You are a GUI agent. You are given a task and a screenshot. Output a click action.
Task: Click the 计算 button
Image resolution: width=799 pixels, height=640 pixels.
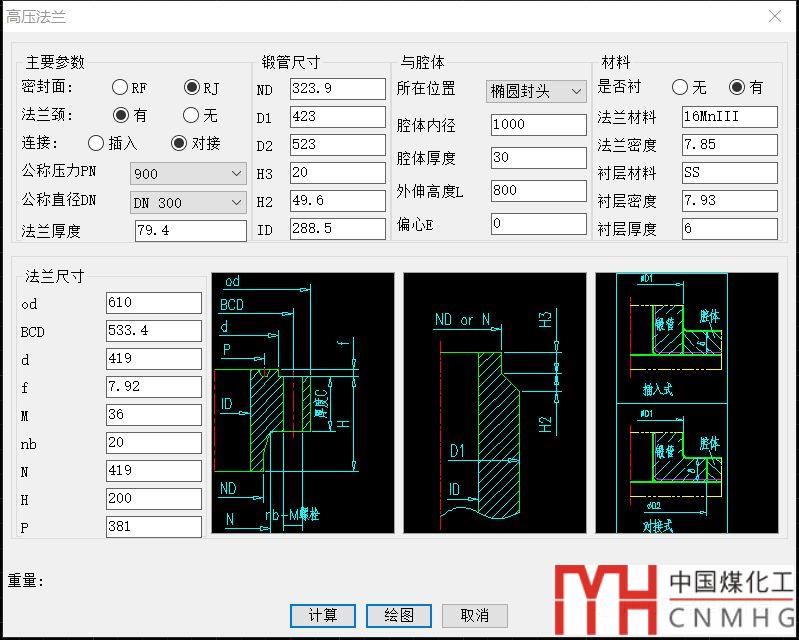(323, 615)
